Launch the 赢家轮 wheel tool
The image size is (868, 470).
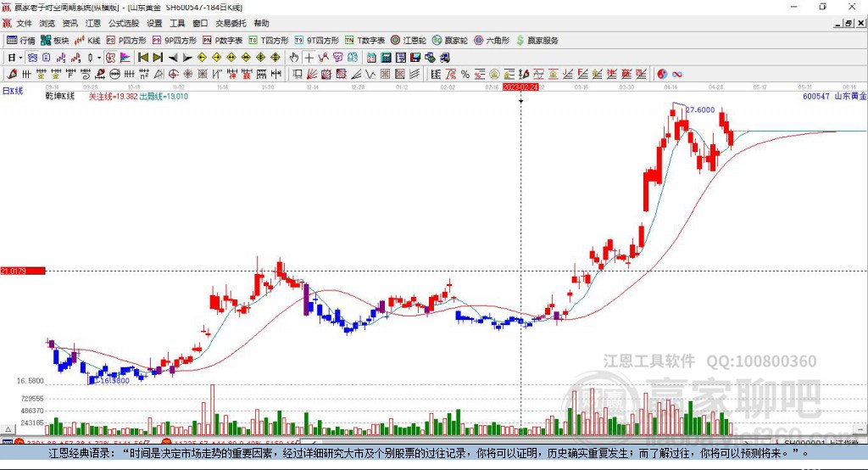pyautogui.click(x=450, y=41)
